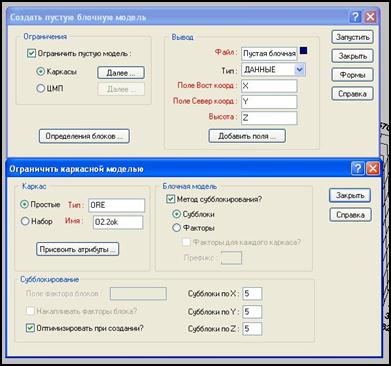This screenshot has width=391, height=366.
Task: Click help icon in Создать пустую блочную модель title bar
Action: pos(356,17)
